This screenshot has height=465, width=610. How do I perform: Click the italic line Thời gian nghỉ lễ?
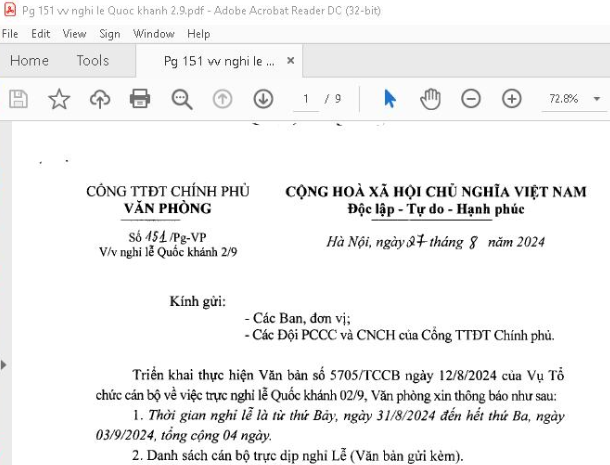pos(330,425)
